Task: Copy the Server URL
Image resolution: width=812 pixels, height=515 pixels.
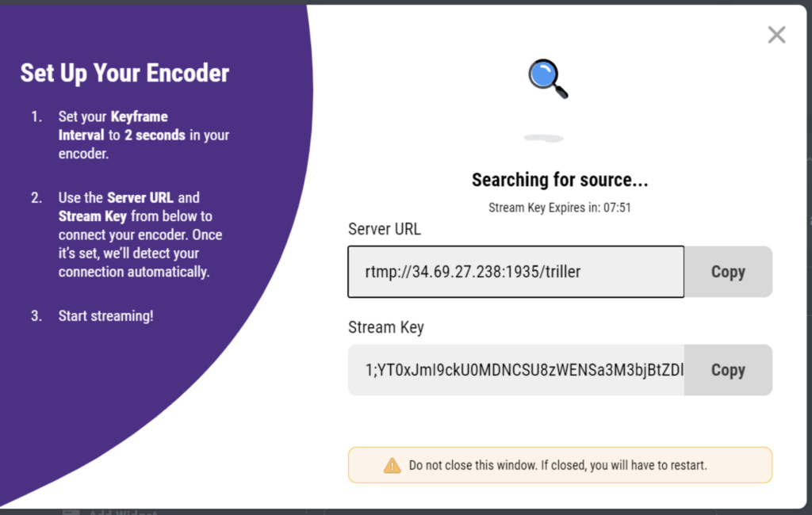Action: point(728,272)
